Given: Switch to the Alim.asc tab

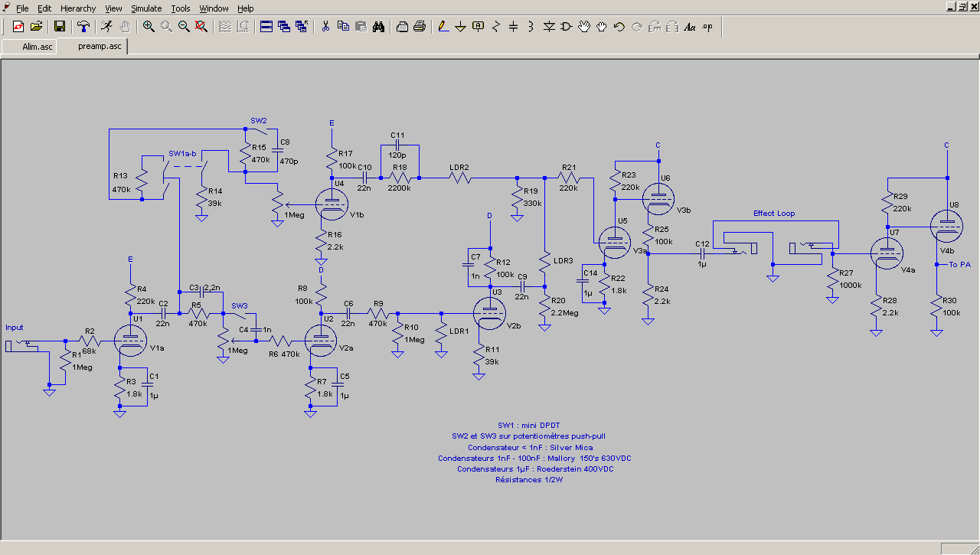Looking at the screenshot, I should [x=38, y=47].
